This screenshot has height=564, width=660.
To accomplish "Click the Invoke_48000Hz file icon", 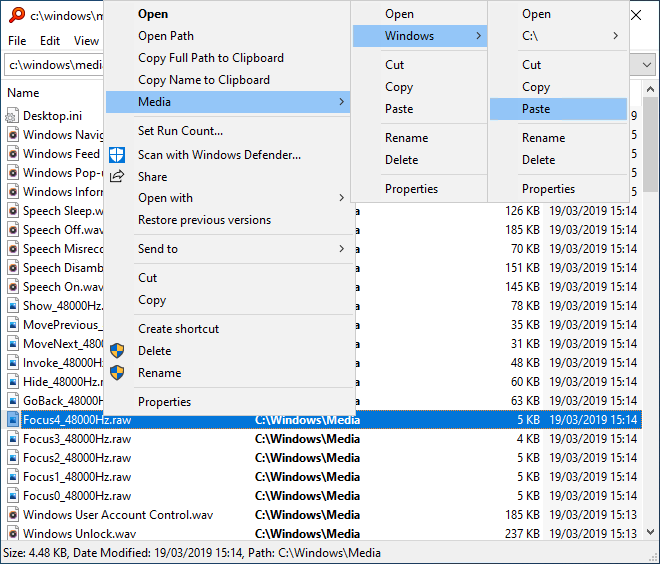I will (13, 363).
